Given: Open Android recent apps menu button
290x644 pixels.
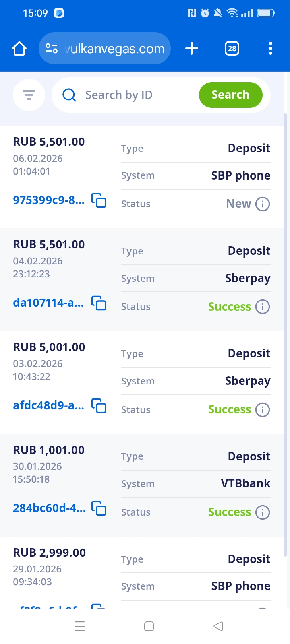Looking at the screenshot, I should (x=80, y=626).
